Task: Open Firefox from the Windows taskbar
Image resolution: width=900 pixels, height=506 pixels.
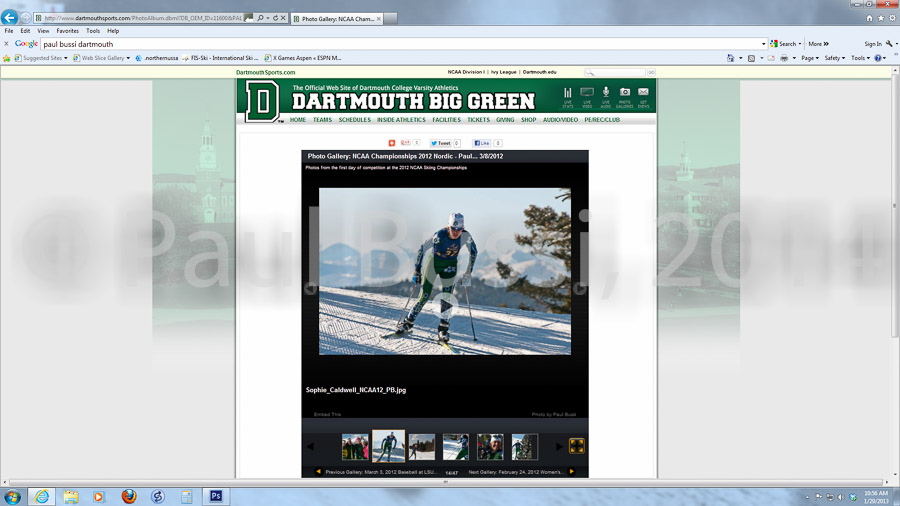Action: [129, 496]
